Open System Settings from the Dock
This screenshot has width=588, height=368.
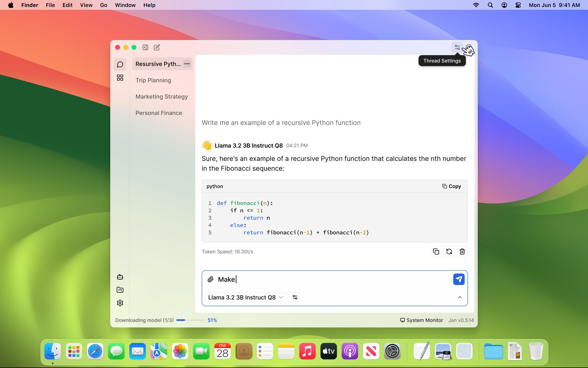point(392,351)
